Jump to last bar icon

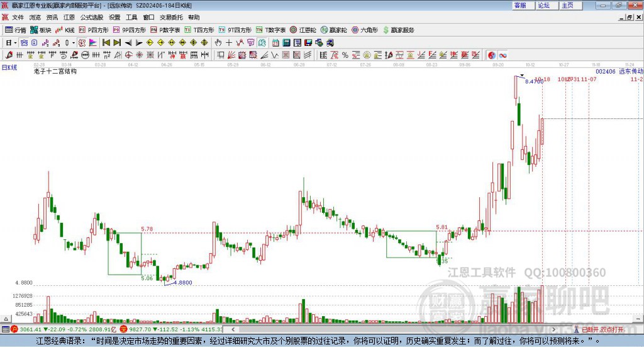click(117, 43)
